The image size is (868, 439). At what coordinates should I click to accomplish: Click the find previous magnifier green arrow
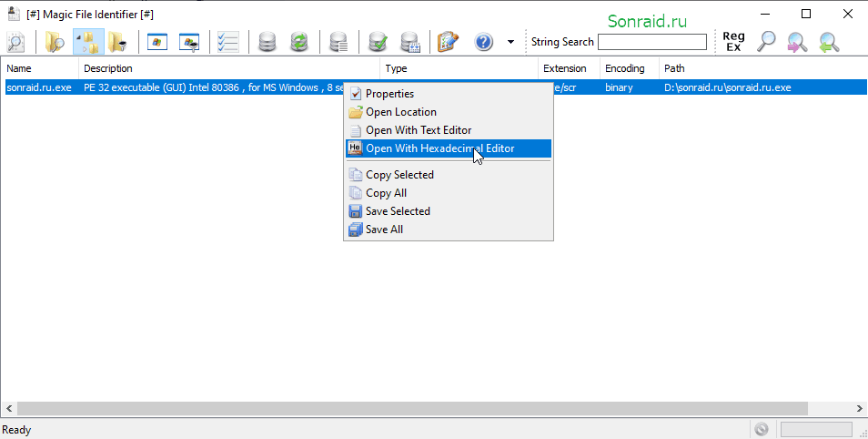coord(830,42)
